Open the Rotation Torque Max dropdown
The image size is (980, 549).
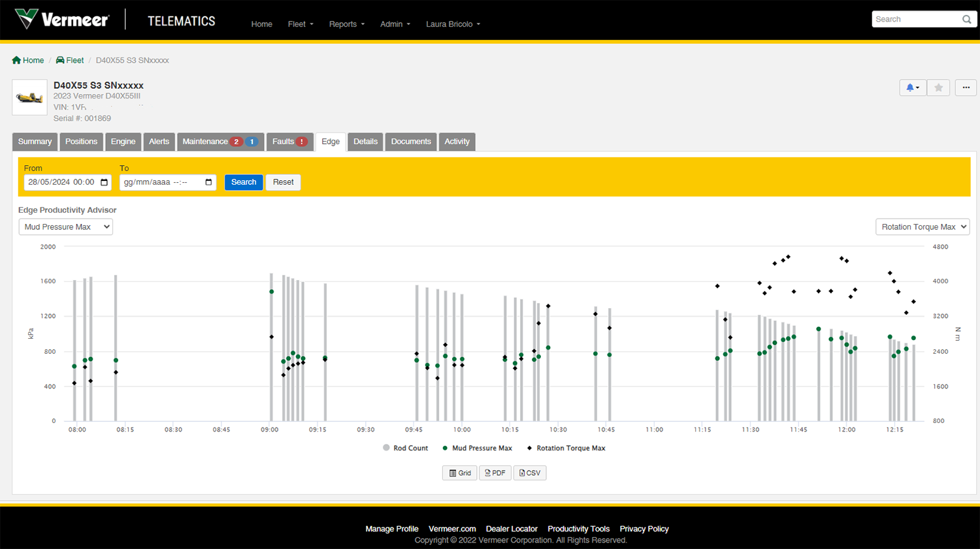tap(922, 227)
